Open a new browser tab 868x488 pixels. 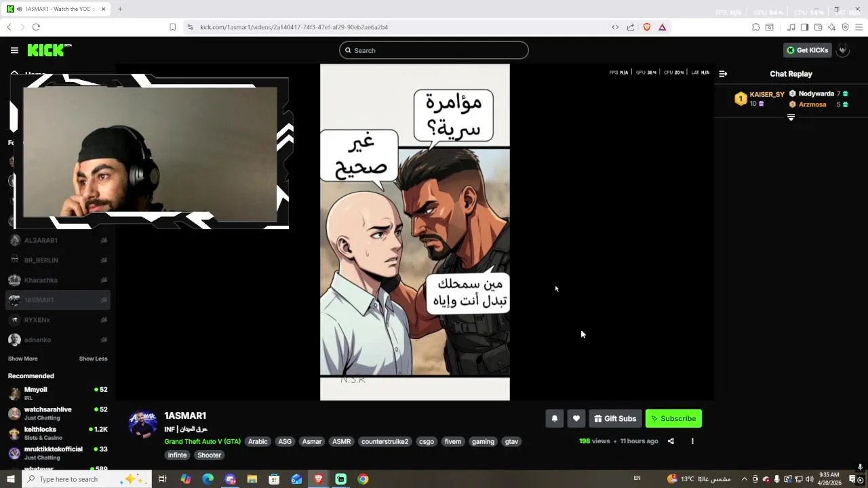click(x=120, y=9)
